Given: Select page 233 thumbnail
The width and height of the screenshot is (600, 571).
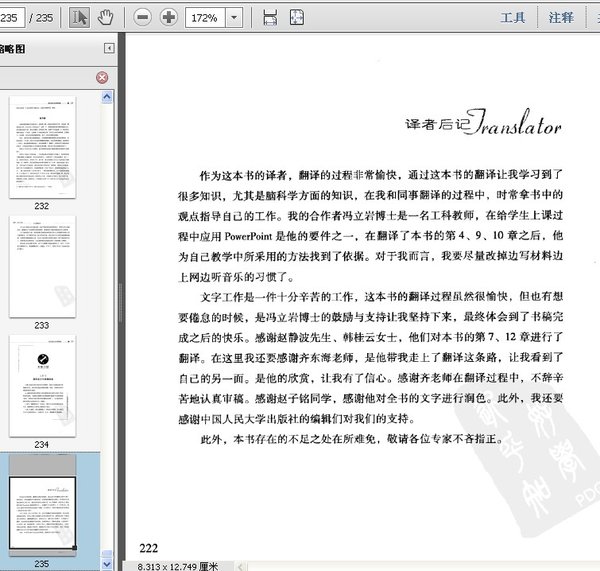Looking at the screenshot, I should [42, 267].
